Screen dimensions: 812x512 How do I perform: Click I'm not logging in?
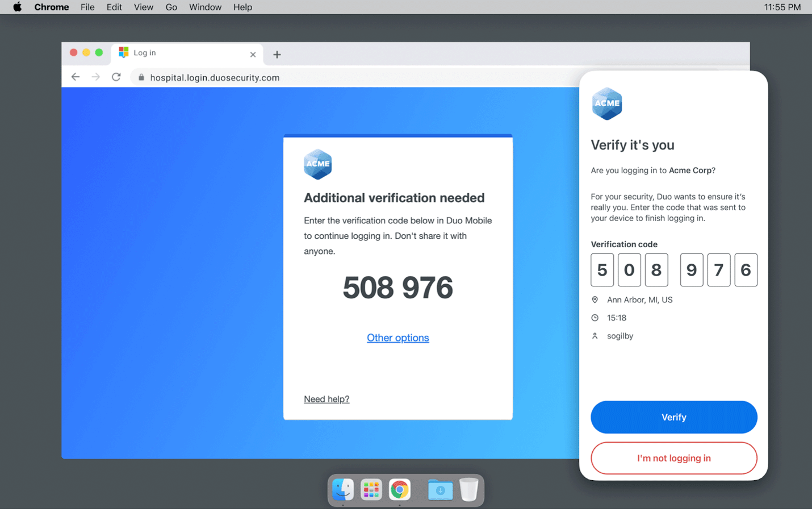pos(673,458)
